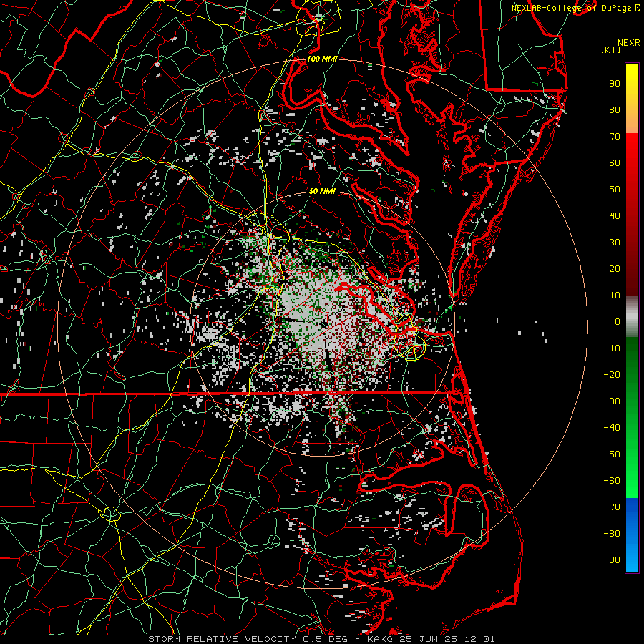Click the blue bottom segment of color bar
The height and width of the screenshot is (644, 644).
632,535
